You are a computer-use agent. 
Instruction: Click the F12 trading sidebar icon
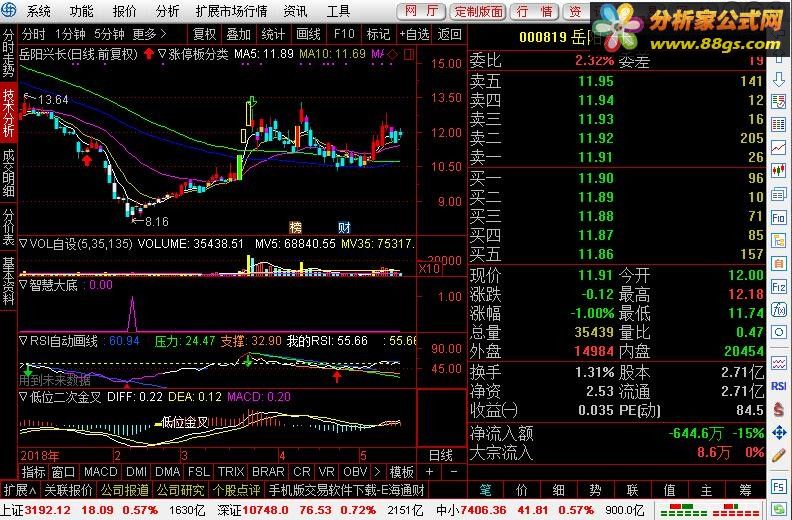coord(778,287)
